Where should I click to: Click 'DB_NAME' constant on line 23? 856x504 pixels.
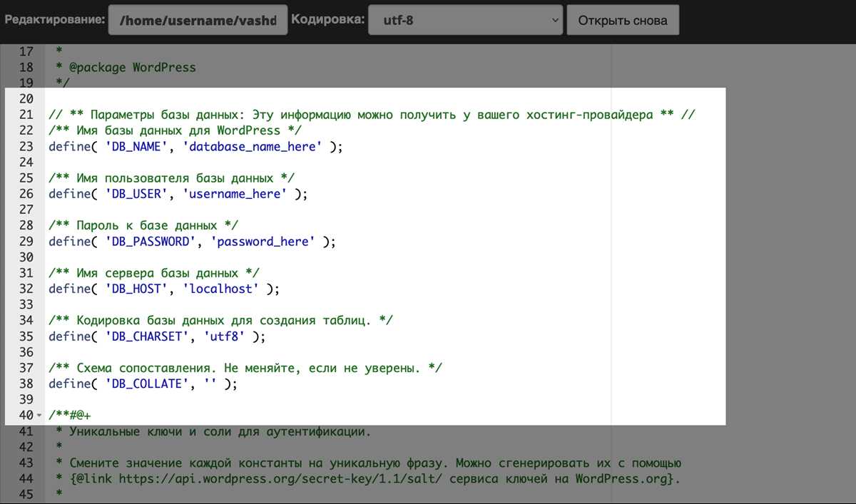click(x=137, y=147)
